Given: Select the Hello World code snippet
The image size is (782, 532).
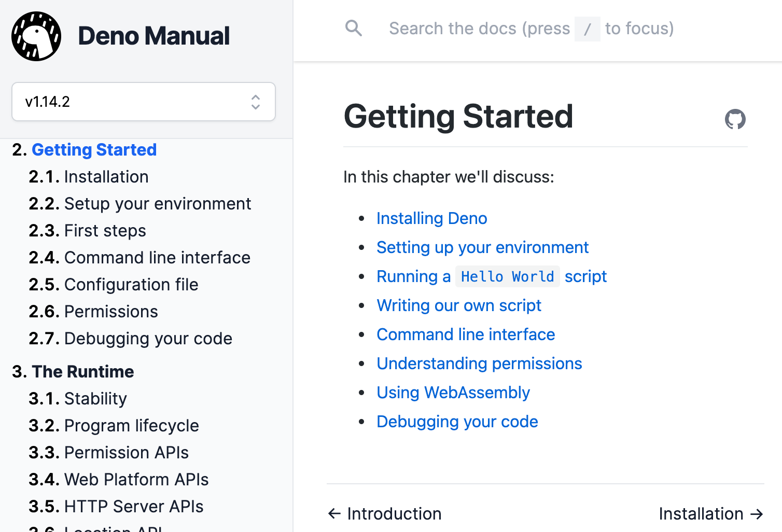Looking at the screenshot, I should pyautogui.click(x=507, y=276).
